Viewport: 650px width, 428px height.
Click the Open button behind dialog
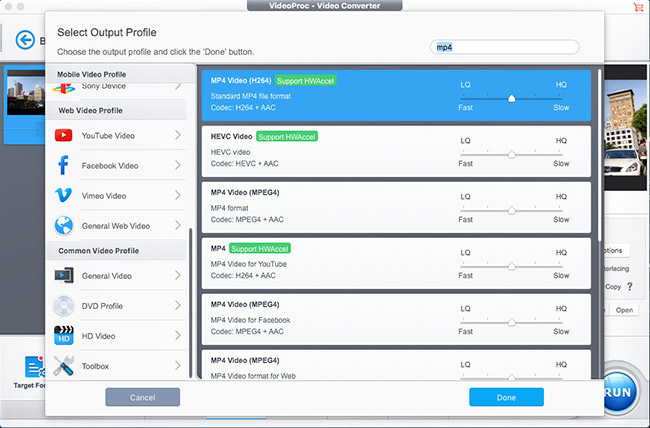624,310
